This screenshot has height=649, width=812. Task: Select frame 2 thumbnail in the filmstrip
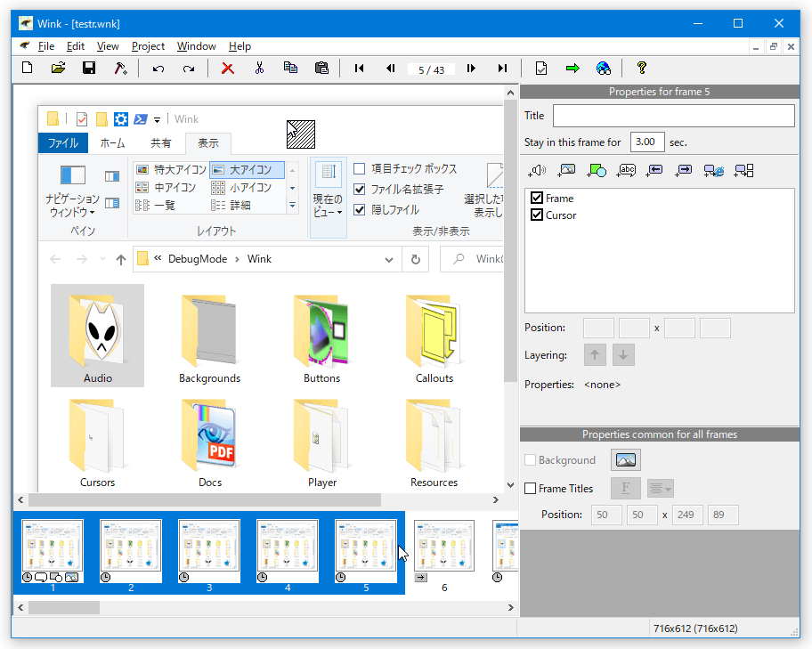coord(131,552)
